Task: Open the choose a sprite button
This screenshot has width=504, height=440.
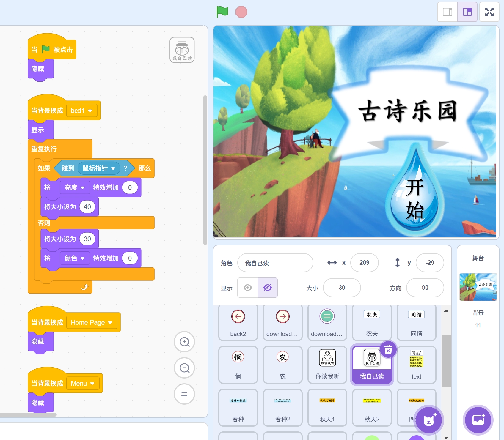Action: coord(428,420)
